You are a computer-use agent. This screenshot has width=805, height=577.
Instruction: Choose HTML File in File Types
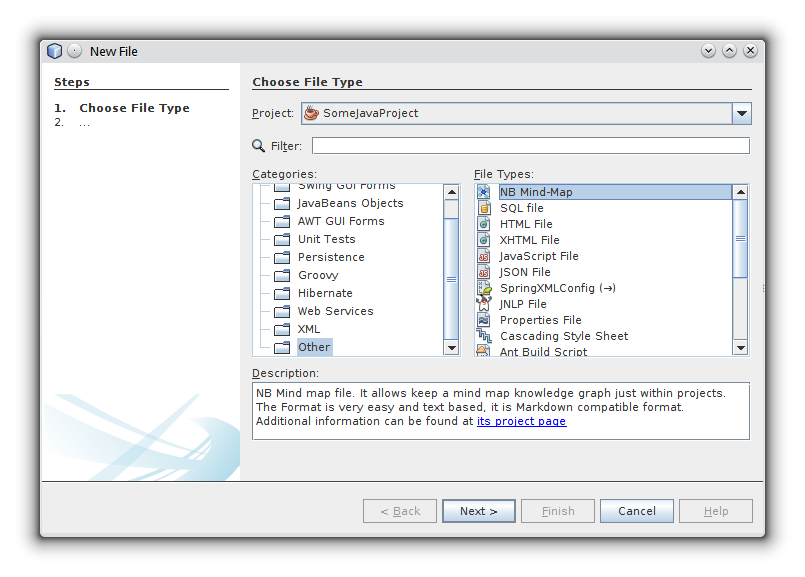[604, 224]
